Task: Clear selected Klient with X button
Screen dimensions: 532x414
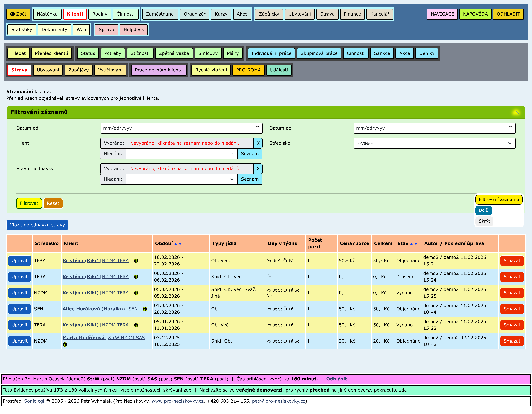Action: (258, 143)
